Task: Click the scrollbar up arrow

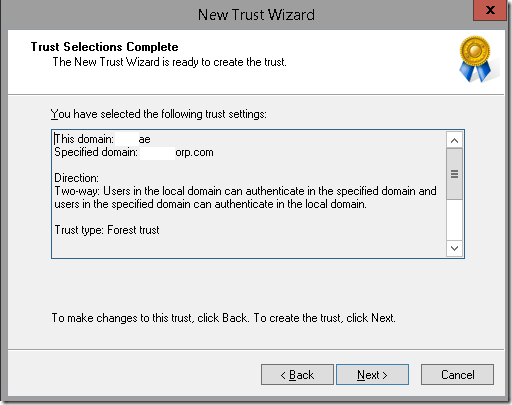Action: (454, 140)
